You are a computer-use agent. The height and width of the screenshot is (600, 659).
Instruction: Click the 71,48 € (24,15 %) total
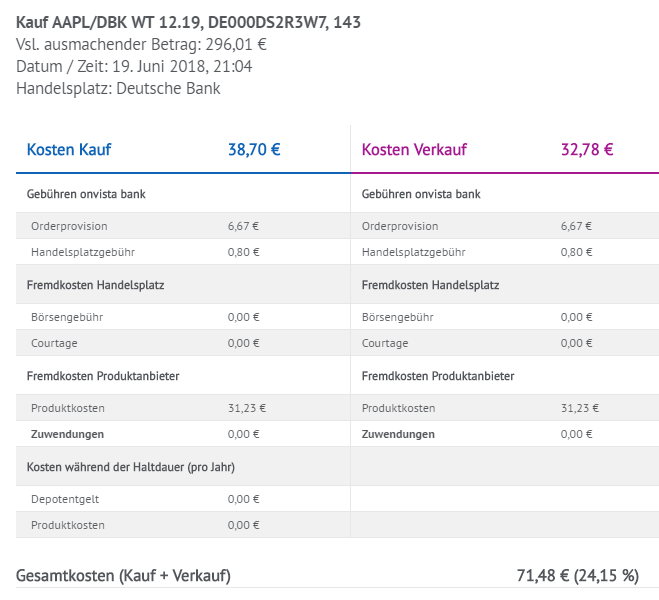(x=577, y=576)
